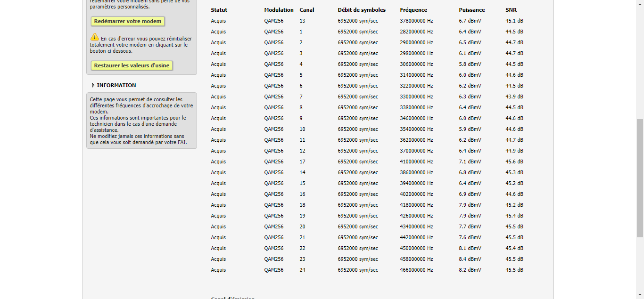Collapse the INFORMATION section arrow
The image size is (644, 299).
click(93, 85)
